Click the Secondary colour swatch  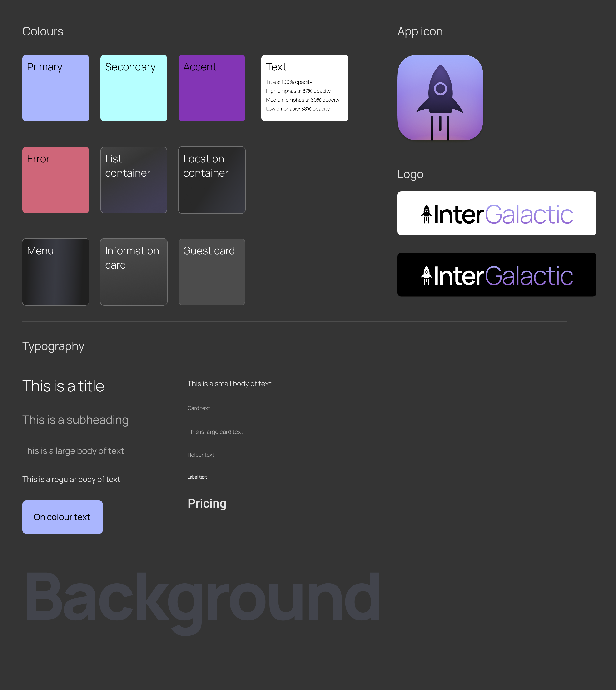click(133, 87)
